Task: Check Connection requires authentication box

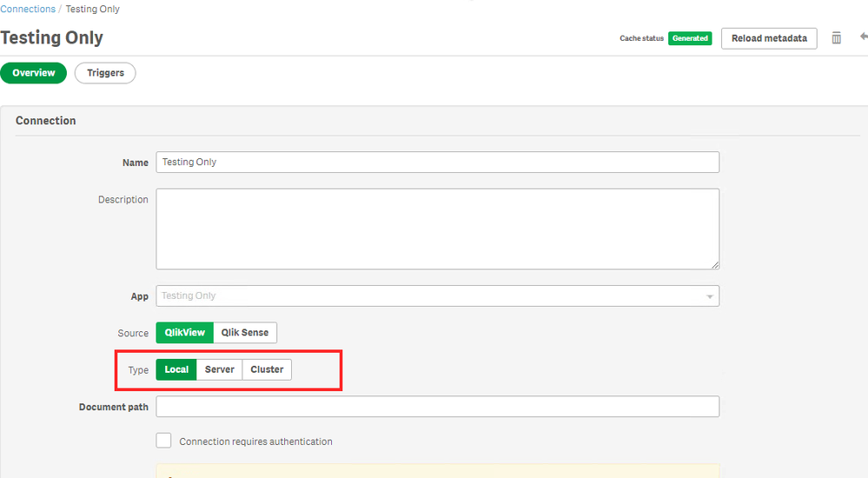Action: (x=163, y=441)
